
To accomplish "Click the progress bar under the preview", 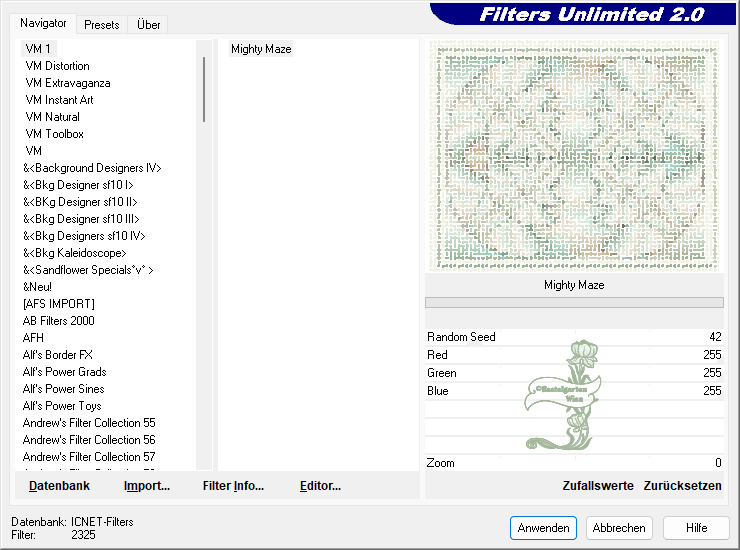I will 574,302.
